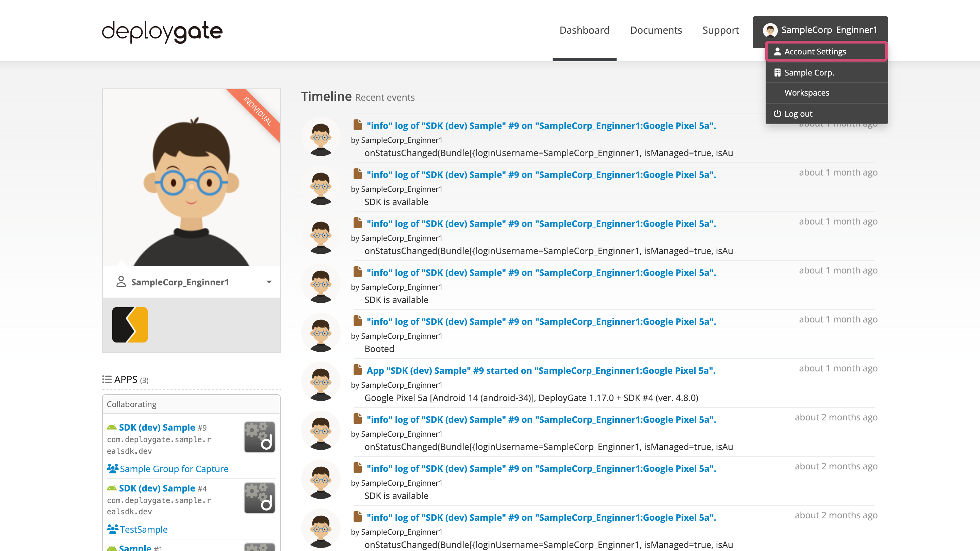Choose Workspaces from the user menu
The height and width of the screenshot is (551, 980).
click(806, 93)
